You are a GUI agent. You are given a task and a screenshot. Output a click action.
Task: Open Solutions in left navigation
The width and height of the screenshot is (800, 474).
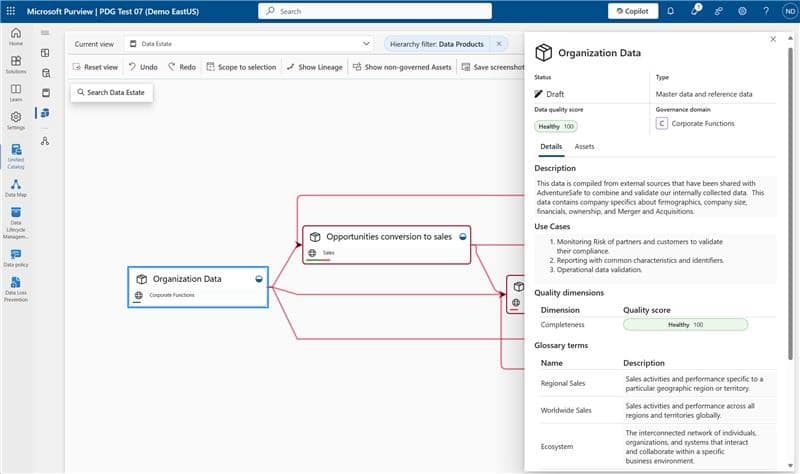16,65
